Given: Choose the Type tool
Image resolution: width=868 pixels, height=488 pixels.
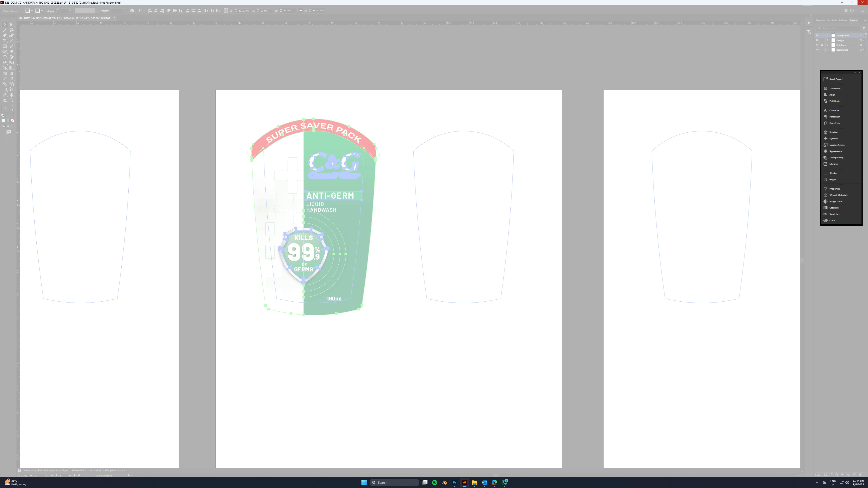Looking at the screenshot, I should [x=5, y=41].
